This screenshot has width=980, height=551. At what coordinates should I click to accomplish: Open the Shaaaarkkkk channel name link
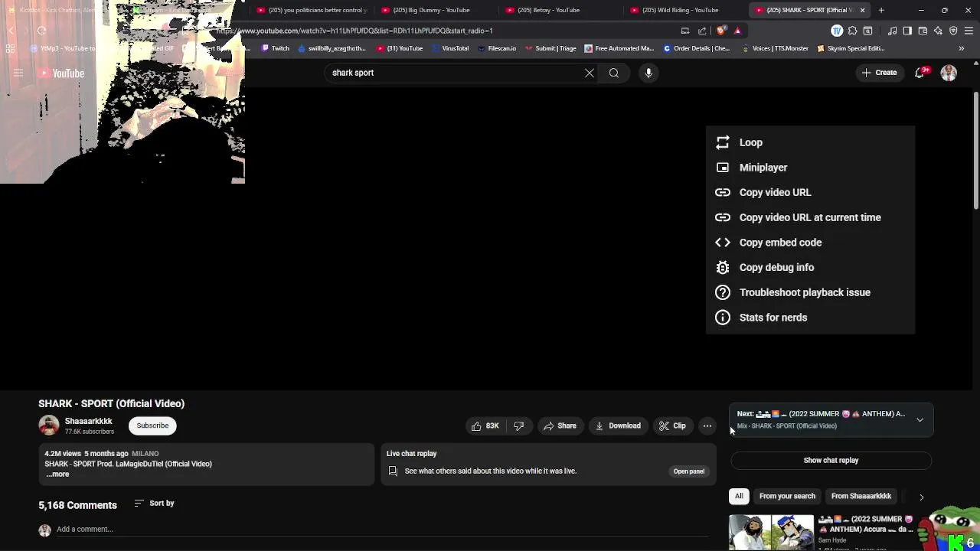coord(89,421)
